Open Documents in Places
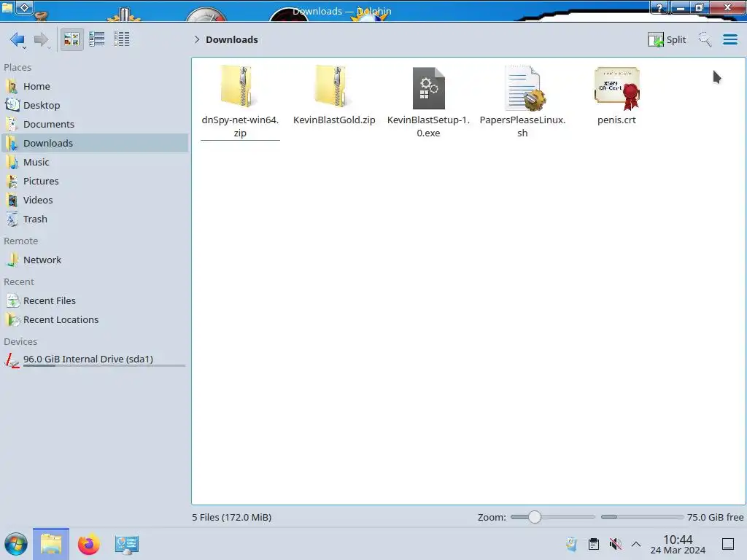This screenshot has width=747, height=560. 95,124
